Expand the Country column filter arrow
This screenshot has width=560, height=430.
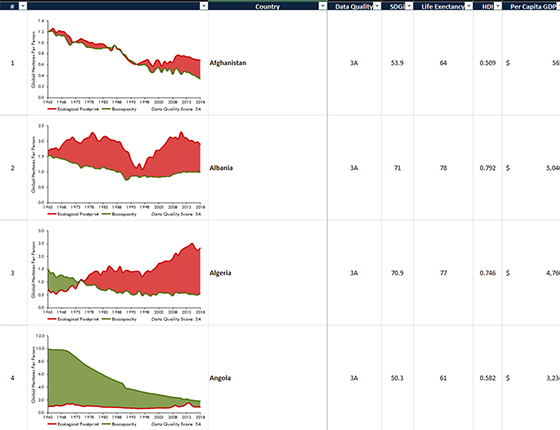[x=322, y=6]
